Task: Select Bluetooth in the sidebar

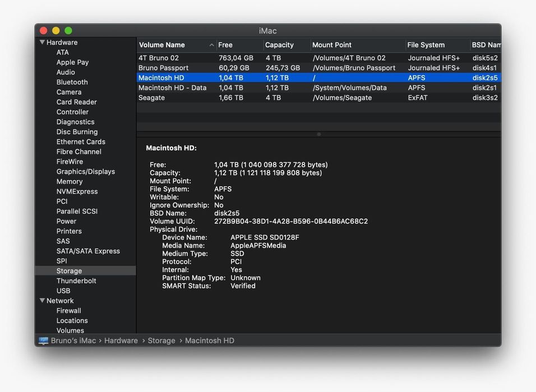Action: tap(72, 82)
